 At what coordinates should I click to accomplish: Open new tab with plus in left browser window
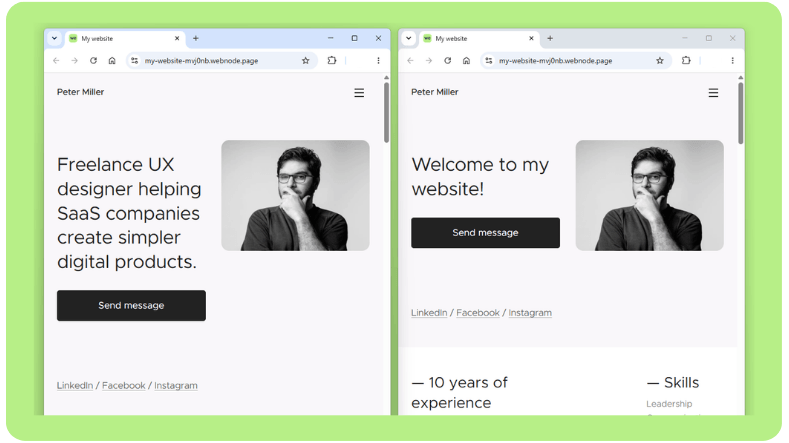pos(196,38)
